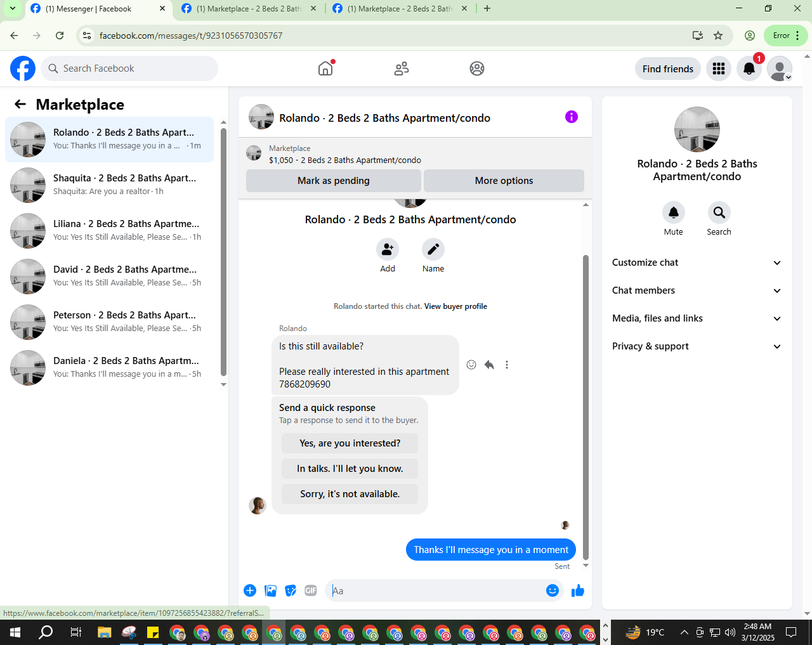Open account profile avatar menu
The height and width of the screenshot is (645, 812).
780,68
